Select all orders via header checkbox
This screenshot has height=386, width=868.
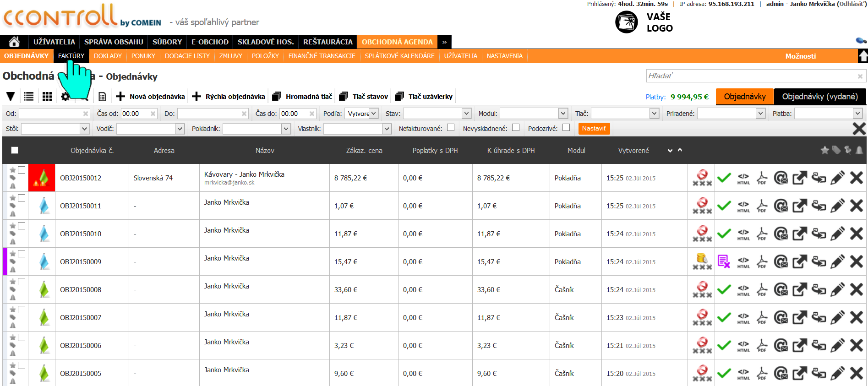click(x=15, y=150)
